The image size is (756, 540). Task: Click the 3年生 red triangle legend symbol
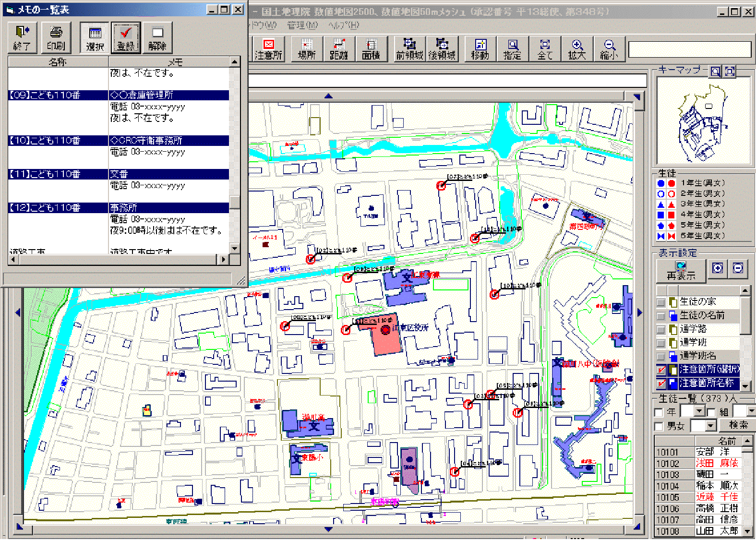pyautogui.click(x=672, y=204)
